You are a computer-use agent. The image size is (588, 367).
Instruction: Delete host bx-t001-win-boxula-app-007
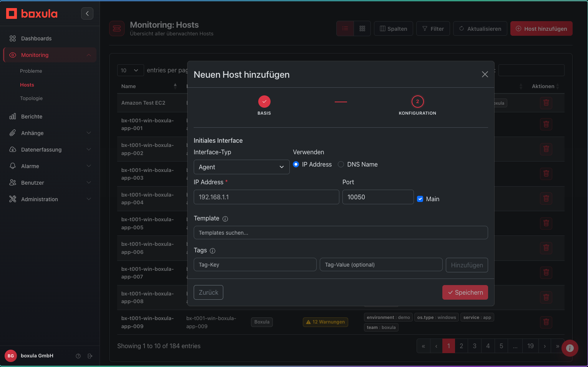click(x=546, y=273)
